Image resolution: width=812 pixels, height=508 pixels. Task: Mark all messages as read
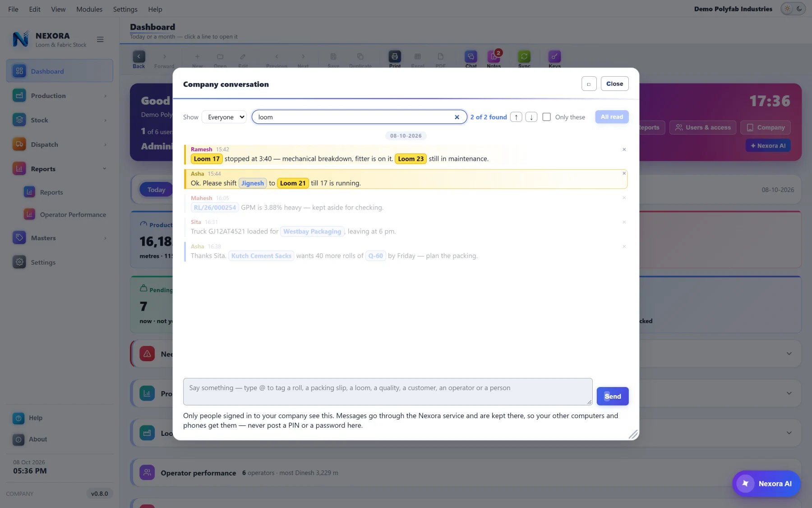612,117
